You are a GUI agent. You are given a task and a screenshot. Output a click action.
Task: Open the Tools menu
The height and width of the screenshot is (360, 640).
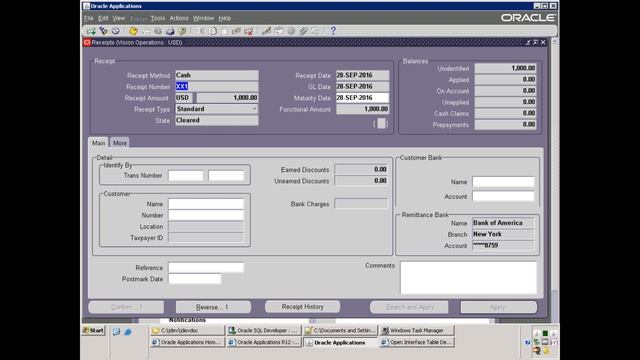click(158, 18)
